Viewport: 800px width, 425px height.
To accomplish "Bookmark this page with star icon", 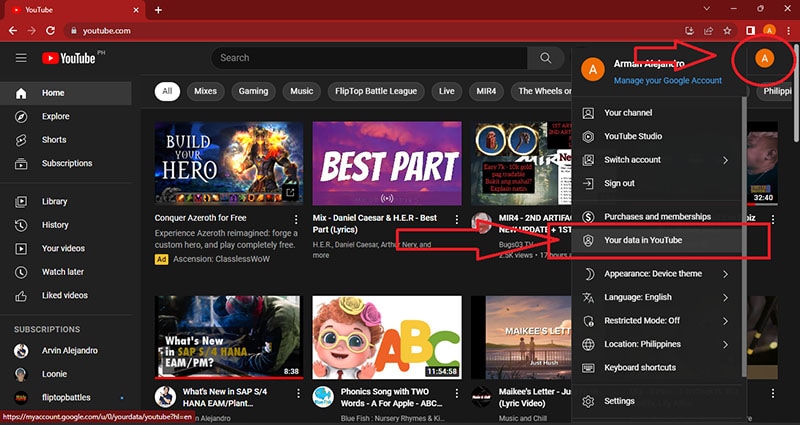I will point(727,31).
